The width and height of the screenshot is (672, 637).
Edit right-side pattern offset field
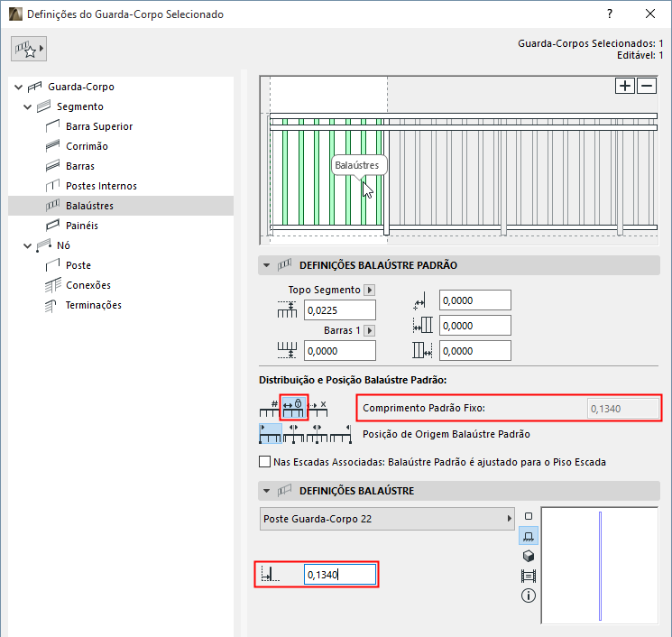coord(474,351)
